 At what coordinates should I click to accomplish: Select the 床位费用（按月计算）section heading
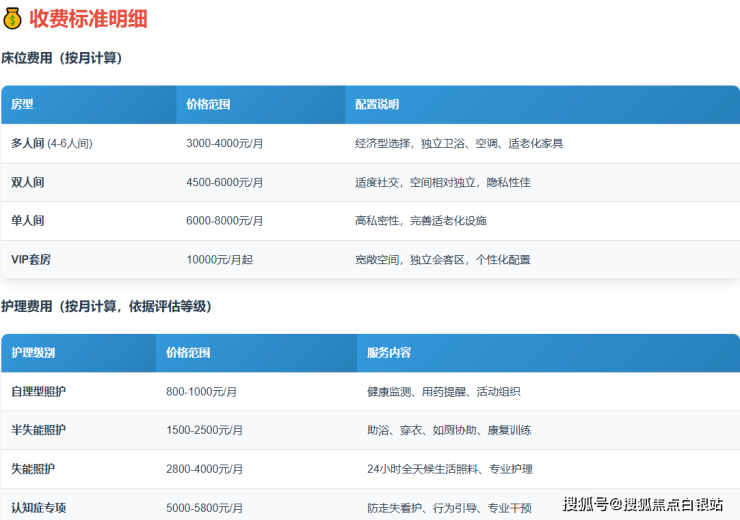61,58
